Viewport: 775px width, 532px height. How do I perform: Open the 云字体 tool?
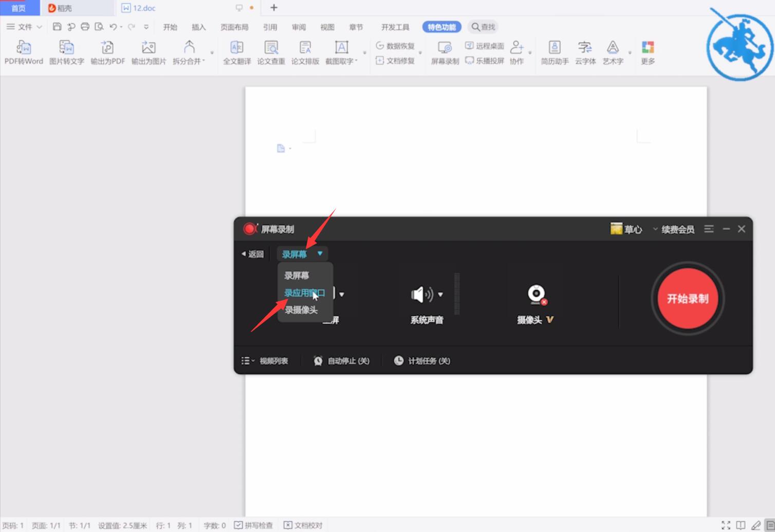(x=585, y=53)
